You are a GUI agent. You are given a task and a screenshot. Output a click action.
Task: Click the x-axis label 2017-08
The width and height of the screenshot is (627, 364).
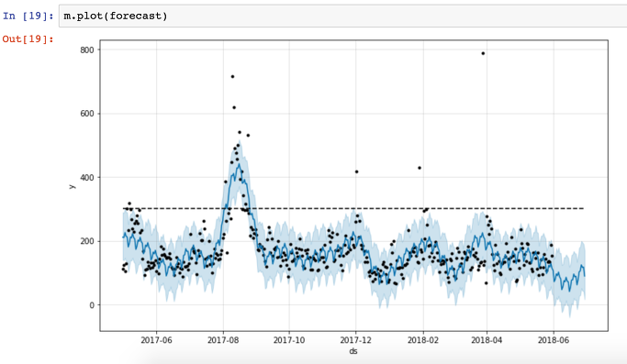point(223,340)
